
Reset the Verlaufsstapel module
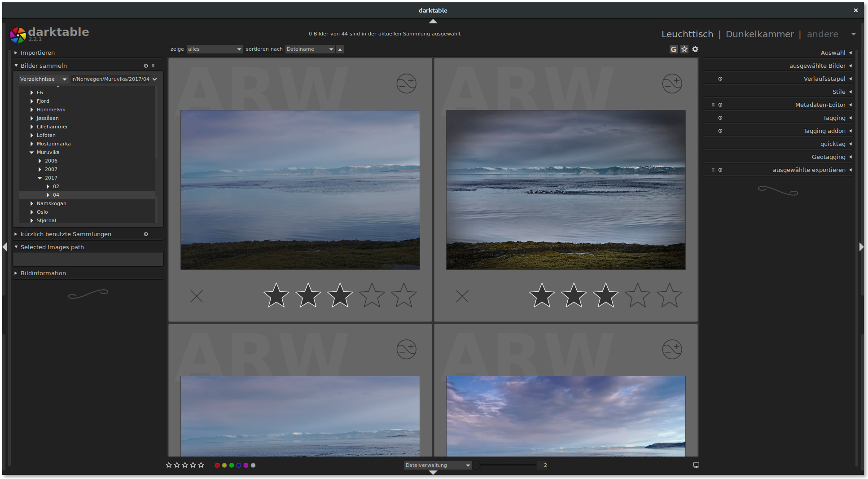tap(720, 79)
